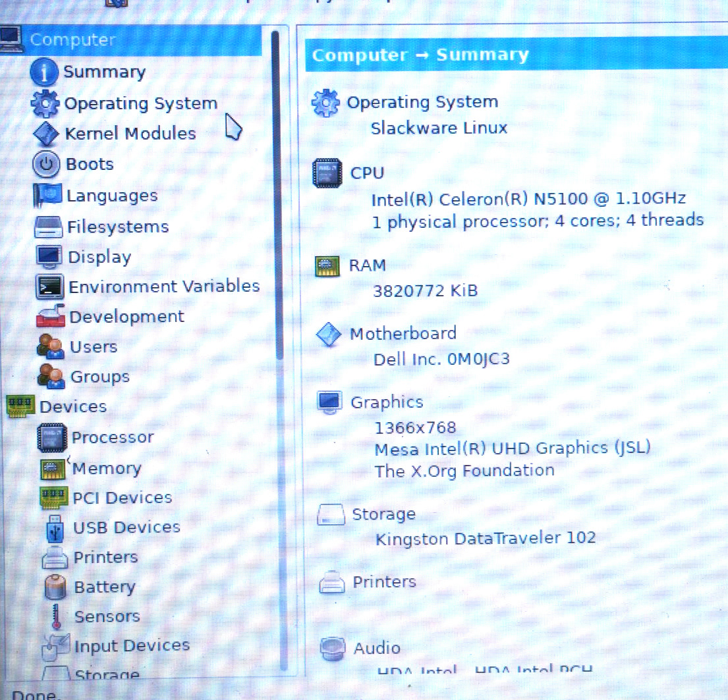Click the Boots power icon

pyautogui.click(x=46, y=165)
